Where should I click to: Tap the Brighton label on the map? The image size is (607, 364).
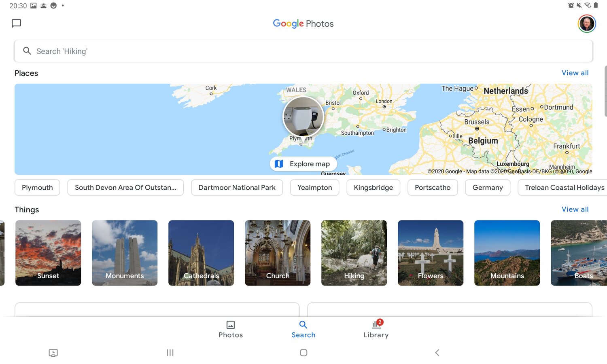[x=396, y=130]
